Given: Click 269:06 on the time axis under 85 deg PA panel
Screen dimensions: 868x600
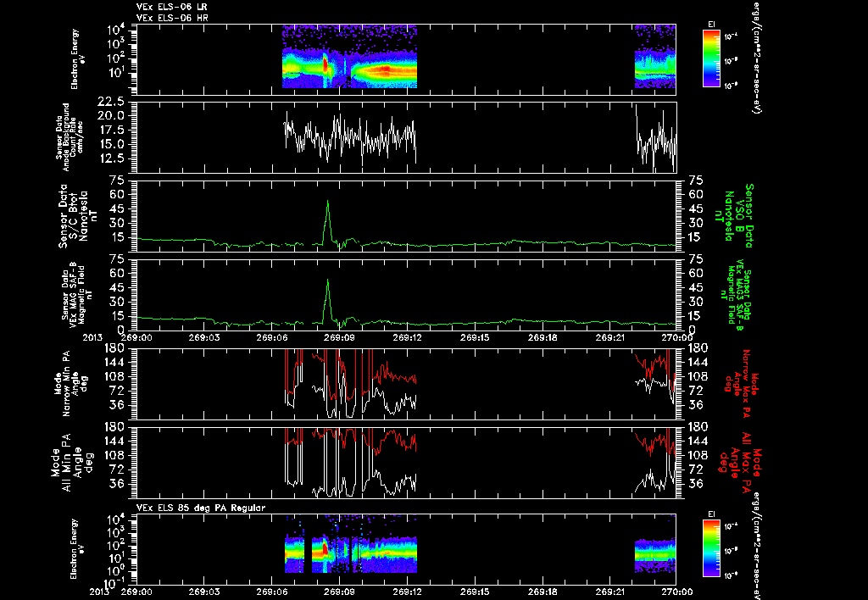Looking at the screenshot, I should coord(272,592).
